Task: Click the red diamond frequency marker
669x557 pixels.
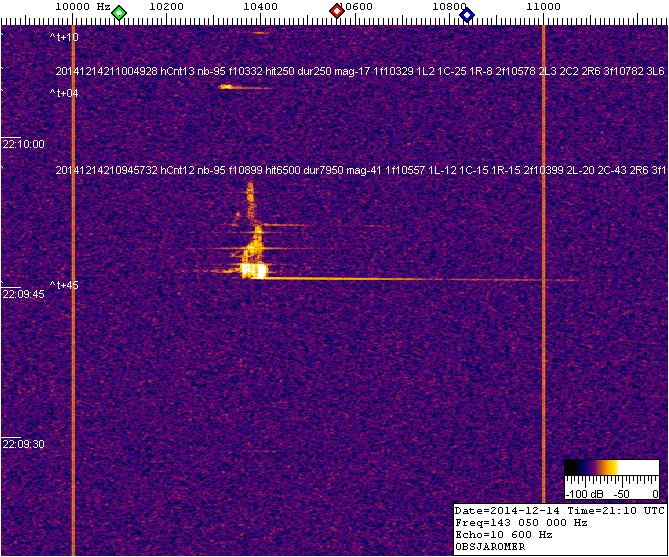Action: click(x=337, y=11)
